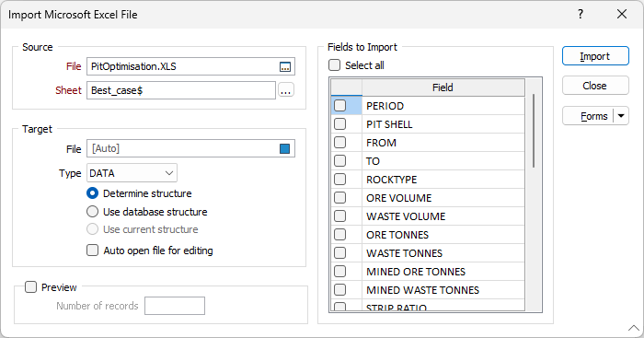The image size is (644, 338).
Task: Tick the ROCKTYPE field checkbox
Action: tap(340, 180)
